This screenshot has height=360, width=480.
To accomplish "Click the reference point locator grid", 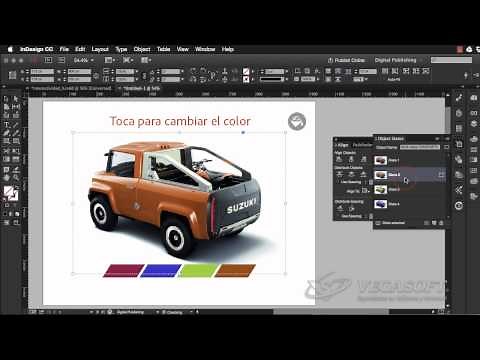I will point(12,75).
